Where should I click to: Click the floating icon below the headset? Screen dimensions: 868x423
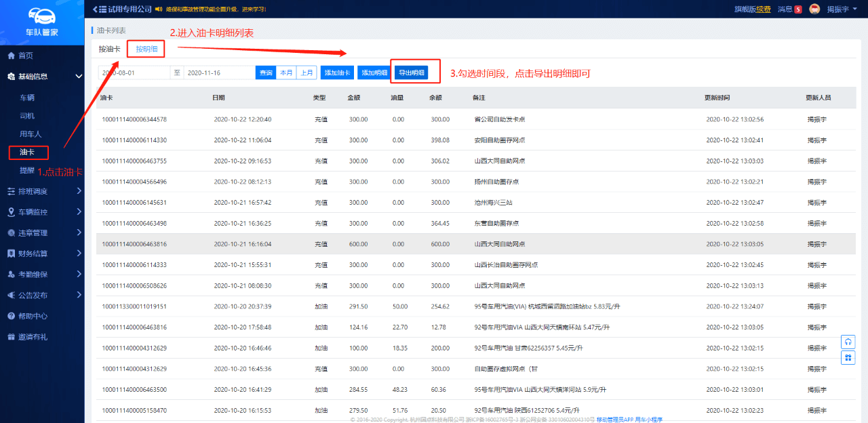[848, 357]
